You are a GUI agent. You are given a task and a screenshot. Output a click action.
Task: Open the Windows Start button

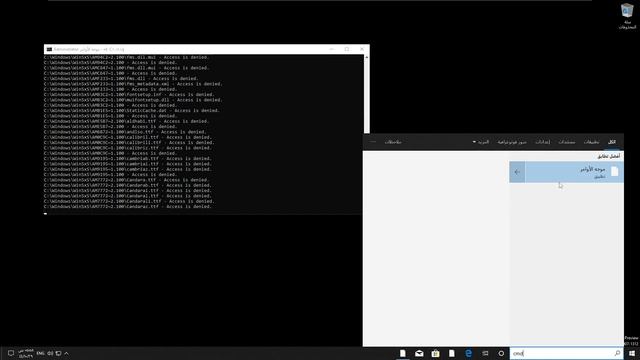click(x=632, y=353)
